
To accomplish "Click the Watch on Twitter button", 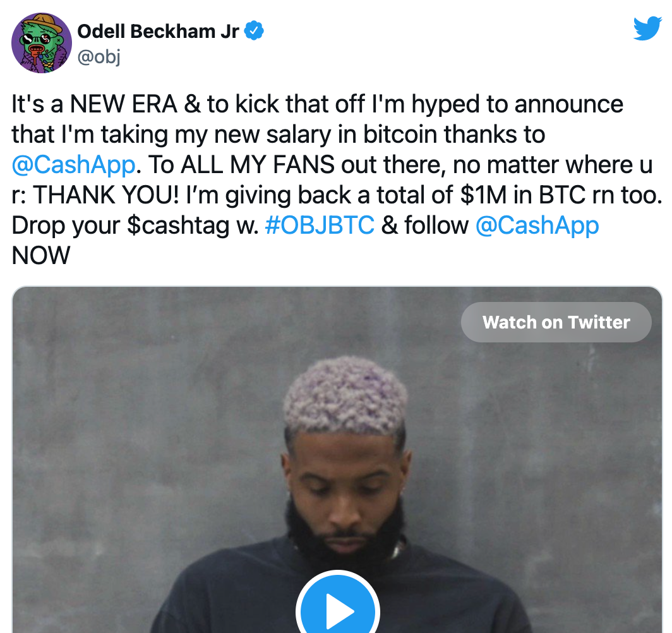I will click(556, 322).
